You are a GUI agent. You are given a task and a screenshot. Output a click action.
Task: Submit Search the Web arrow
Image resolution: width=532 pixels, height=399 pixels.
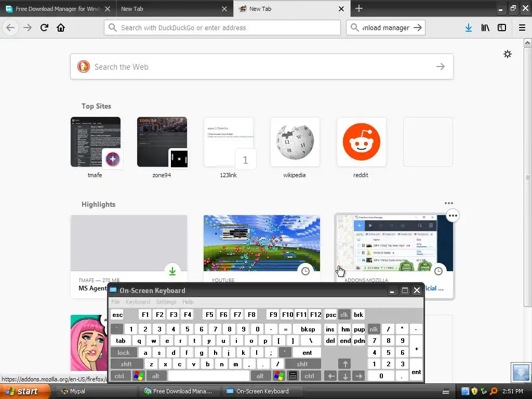tap(441, 66)
